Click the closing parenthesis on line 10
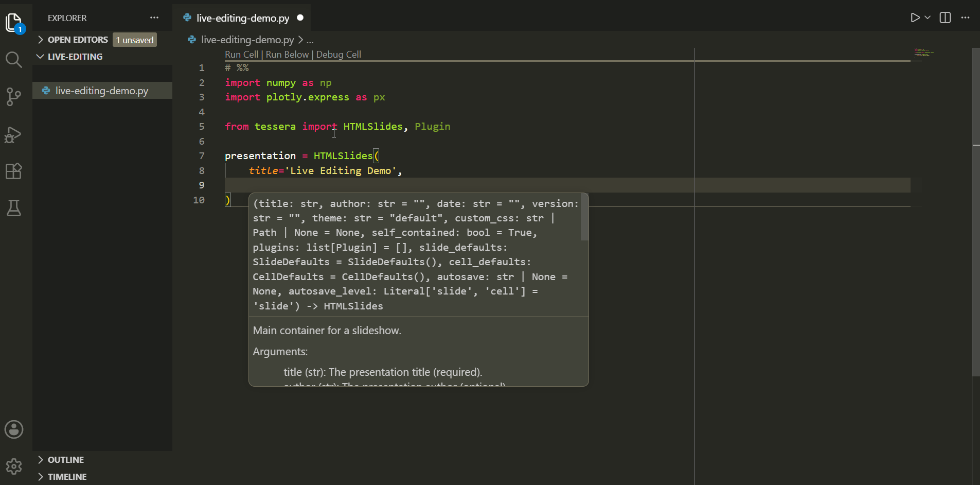Image resolution: width=980 pixels, height=485 pixels. click(227, 200)
